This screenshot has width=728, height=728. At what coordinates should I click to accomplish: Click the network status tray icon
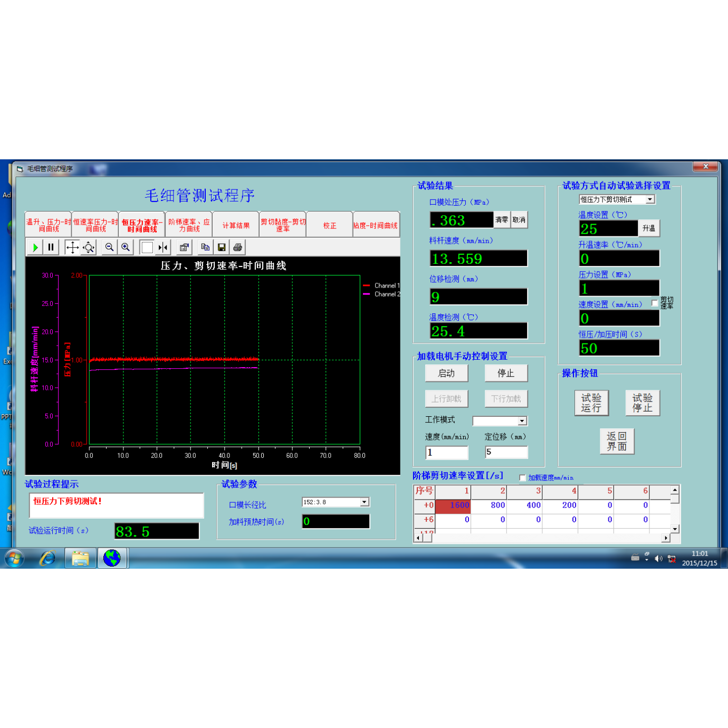pyautogui.click(x=672, y=559)
